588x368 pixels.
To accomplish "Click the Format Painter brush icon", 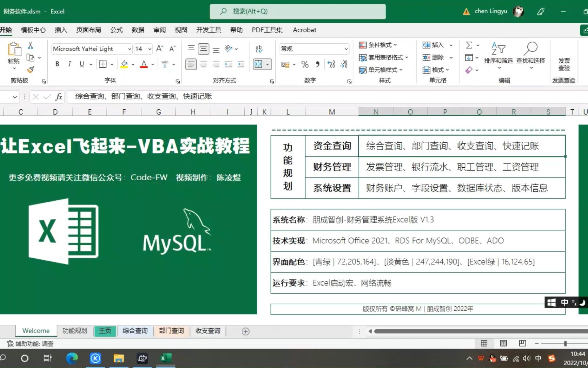I will [x=31, y=70].
